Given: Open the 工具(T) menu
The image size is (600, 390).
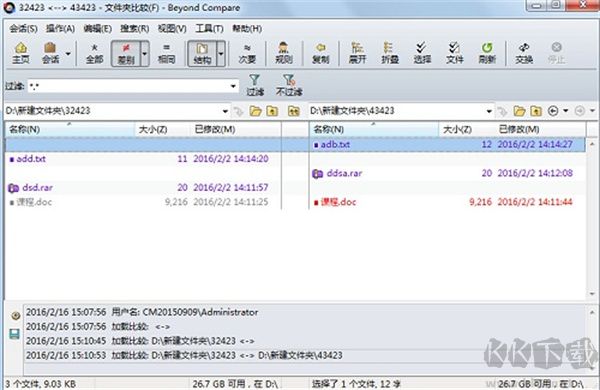Looking at the screenshot, I should pos(209,29).
